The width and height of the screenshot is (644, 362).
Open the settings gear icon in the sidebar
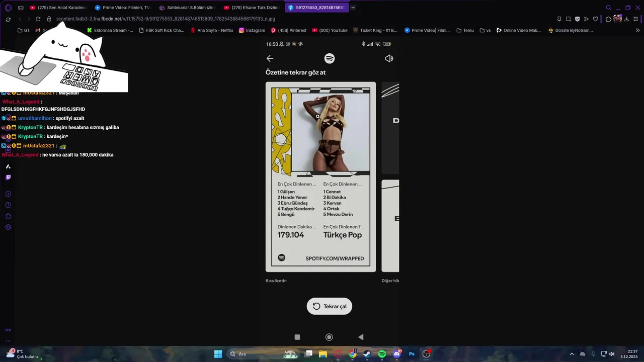tap(8, 227)
